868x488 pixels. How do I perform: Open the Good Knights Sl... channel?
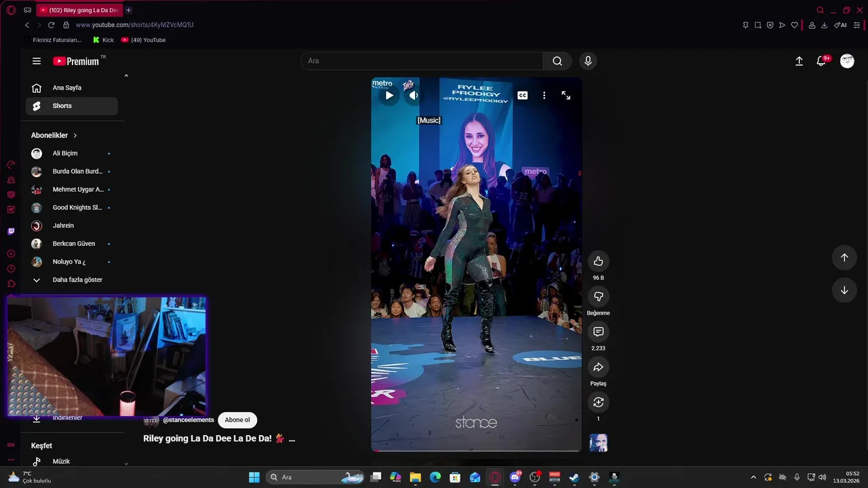(x=72, y=207)
